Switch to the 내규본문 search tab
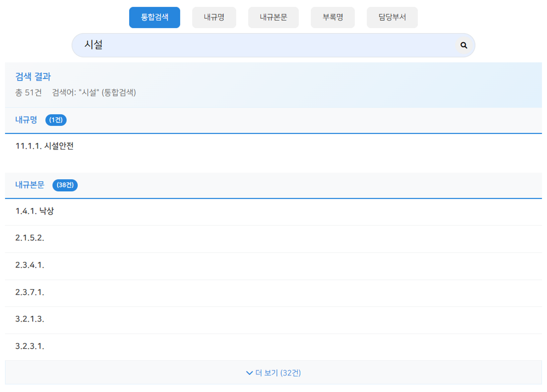 coord(273,17)
